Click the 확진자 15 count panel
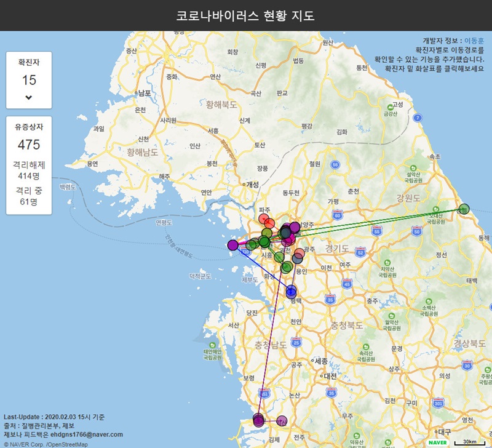Image resolution: width=492 pixels, height=448 pixels. (x=29, y=80)
